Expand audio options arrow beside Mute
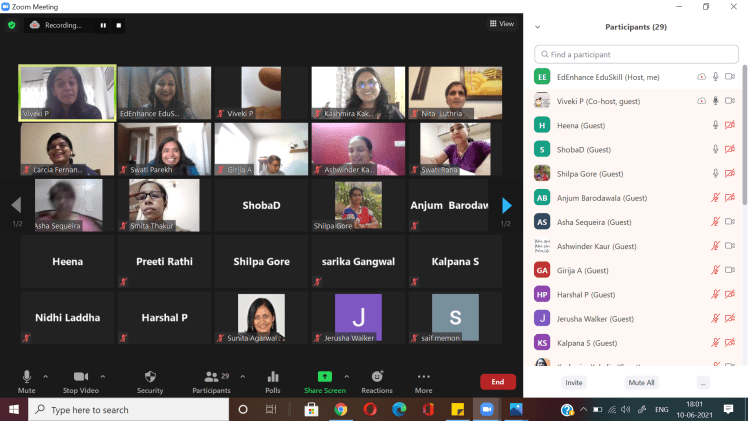The height and width of the screenshot is (421, 748). 45,376
